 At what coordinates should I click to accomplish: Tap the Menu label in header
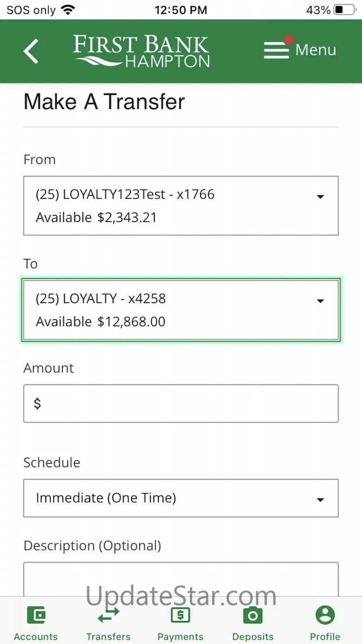click(x=316, y=50)
